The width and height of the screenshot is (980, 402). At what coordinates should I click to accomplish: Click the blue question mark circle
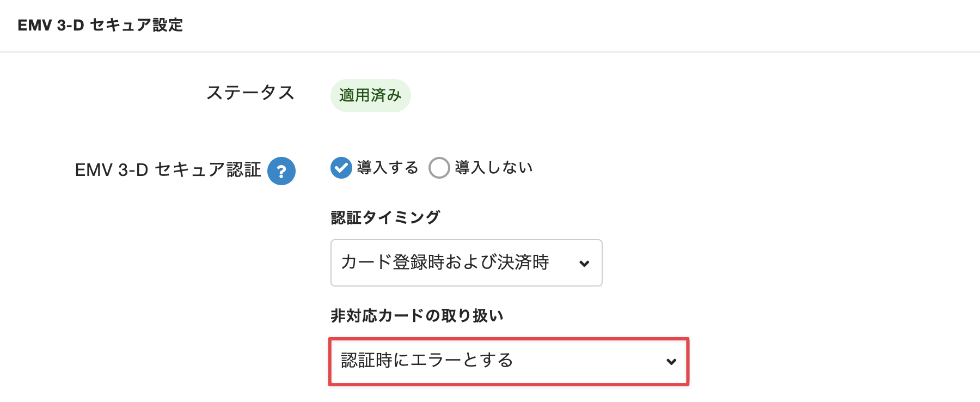281,171
